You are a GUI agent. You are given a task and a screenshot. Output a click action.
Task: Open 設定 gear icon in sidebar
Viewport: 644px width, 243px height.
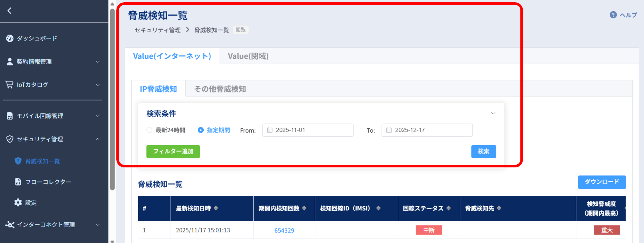[x=18, y=203]
